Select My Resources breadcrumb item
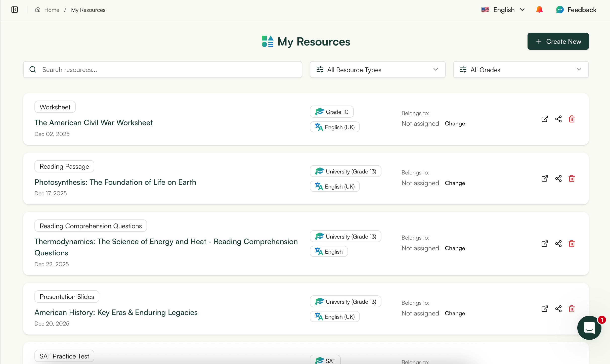This screenshot has width=610, height=364. point(88,10)
